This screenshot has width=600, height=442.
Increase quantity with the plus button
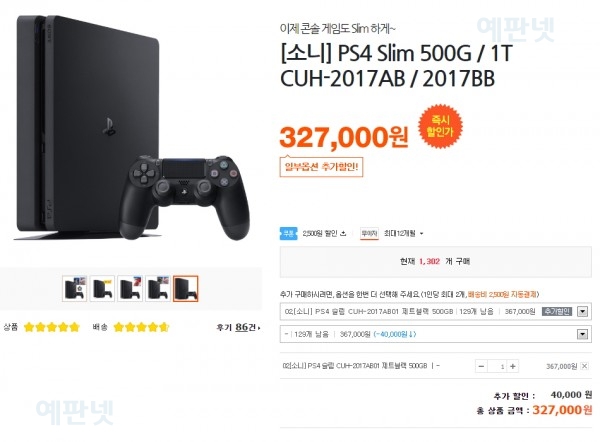coord(513,366)
